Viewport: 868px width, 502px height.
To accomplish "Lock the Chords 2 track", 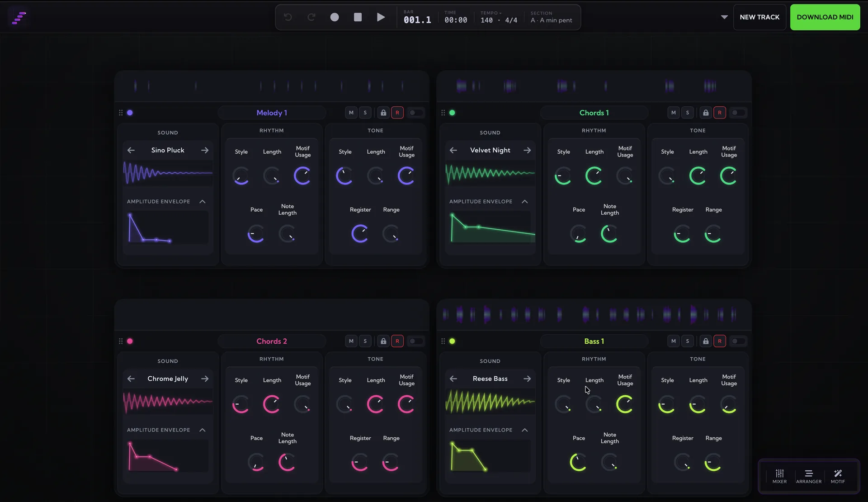I will click(x=383, y=341).
